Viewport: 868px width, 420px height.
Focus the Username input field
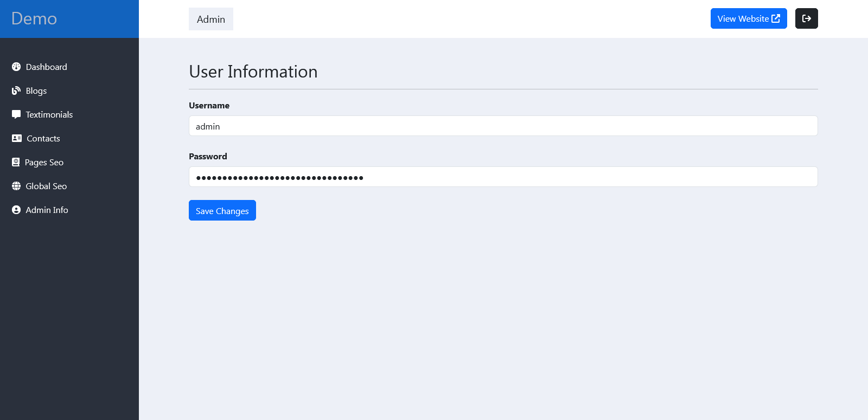click(x=503, y=126)
